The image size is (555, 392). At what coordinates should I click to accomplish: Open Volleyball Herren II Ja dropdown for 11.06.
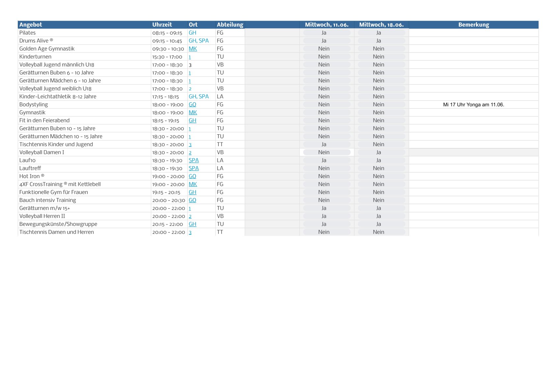tap(327, 216)
